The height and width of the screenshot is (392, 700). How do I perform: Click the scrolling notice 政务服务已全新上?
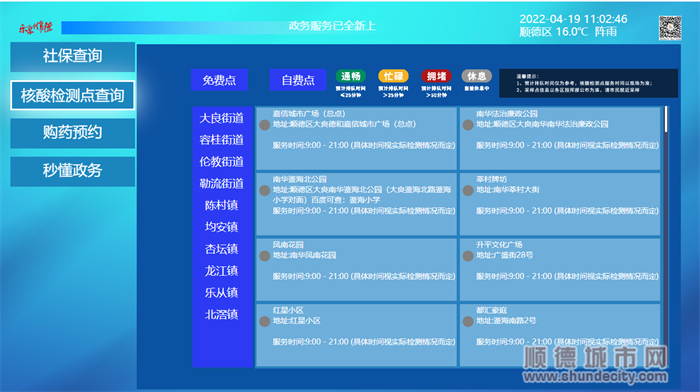tap(332, 26)
